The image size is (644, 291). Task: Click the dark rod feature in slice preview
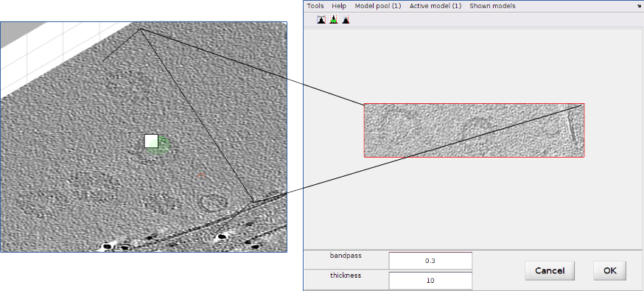(x=570, y=127)
